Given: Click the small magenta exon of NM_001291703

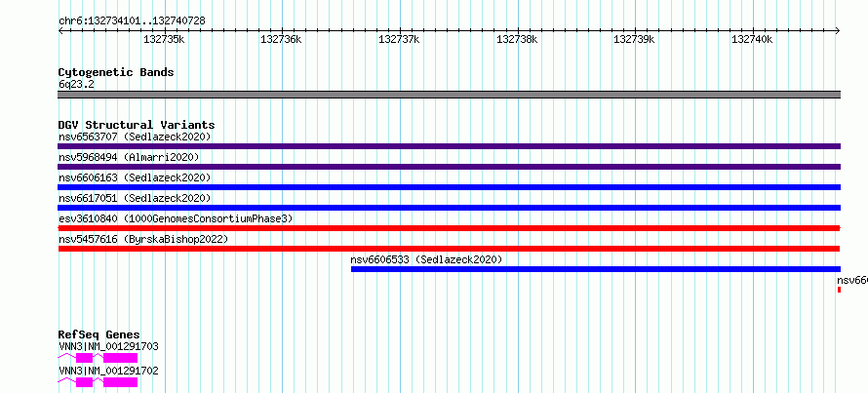Looking at the screenshot, I should pyautogui.click(x=84, y=358).
